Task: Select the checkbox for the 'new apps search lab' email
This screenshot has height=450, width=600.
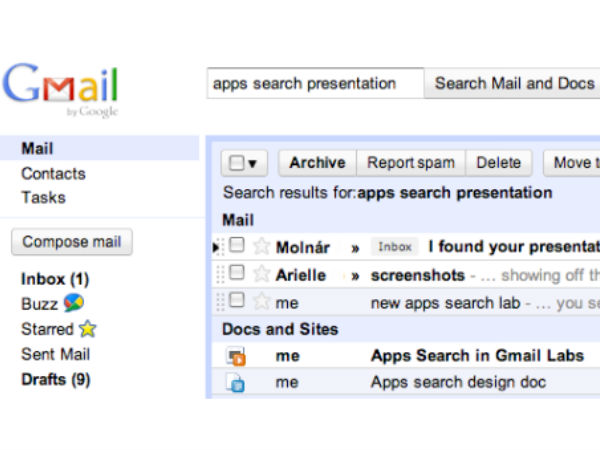Action: tap(237, 300)
